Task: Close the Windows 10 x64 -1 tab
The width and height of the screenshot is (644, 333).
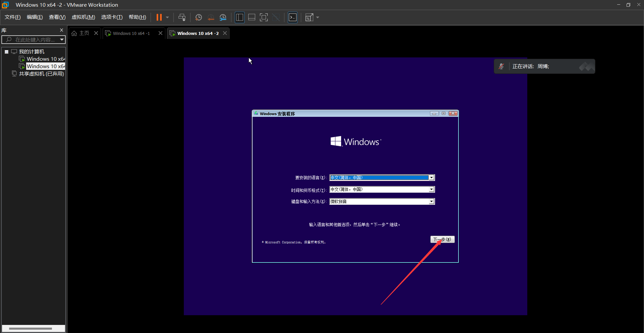Action: tap(160, 33)
